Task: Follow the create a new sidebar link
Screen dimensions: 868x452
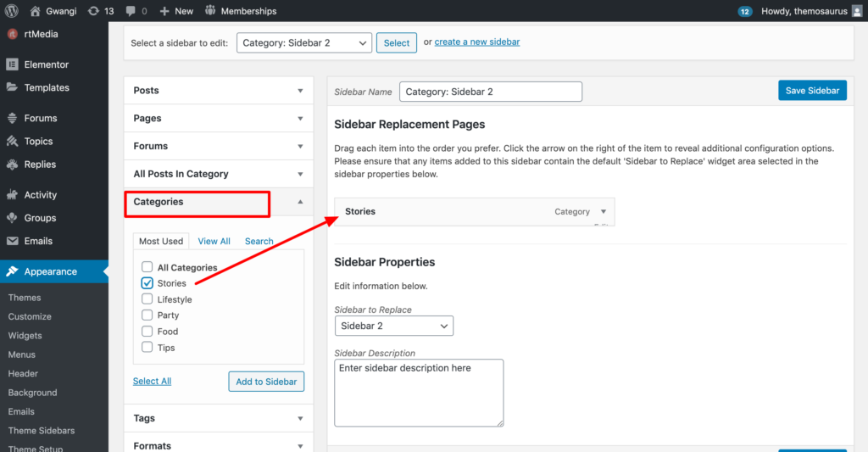Action: pos(477,42)
